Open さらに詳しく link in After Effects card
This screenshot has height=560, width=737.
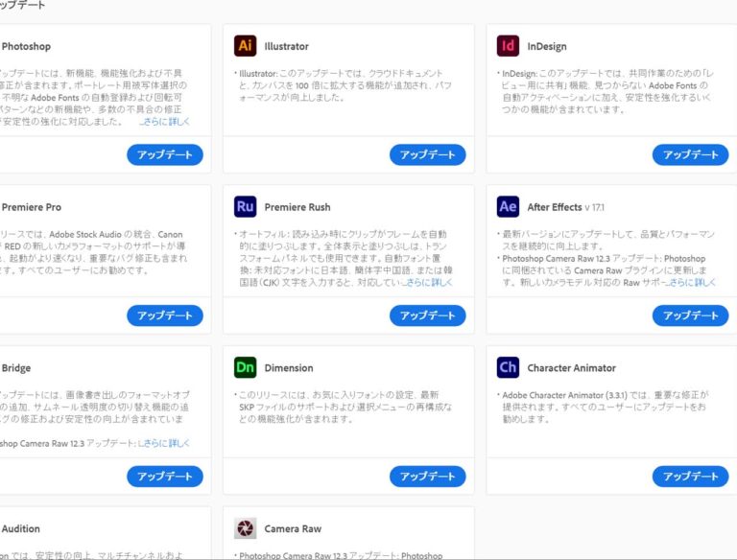pyautogui.click(x=692, y=282)
